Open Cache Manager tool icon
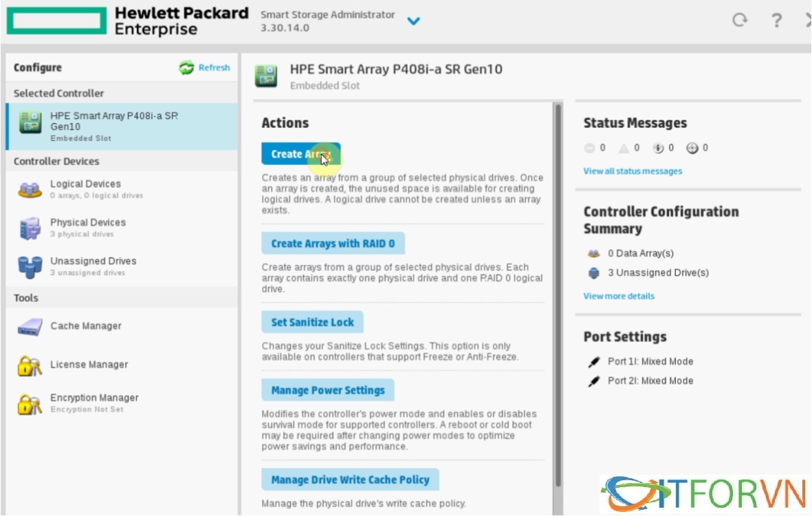Image resolution: width=812 pixels, height=516 pixels. (30, 327)
